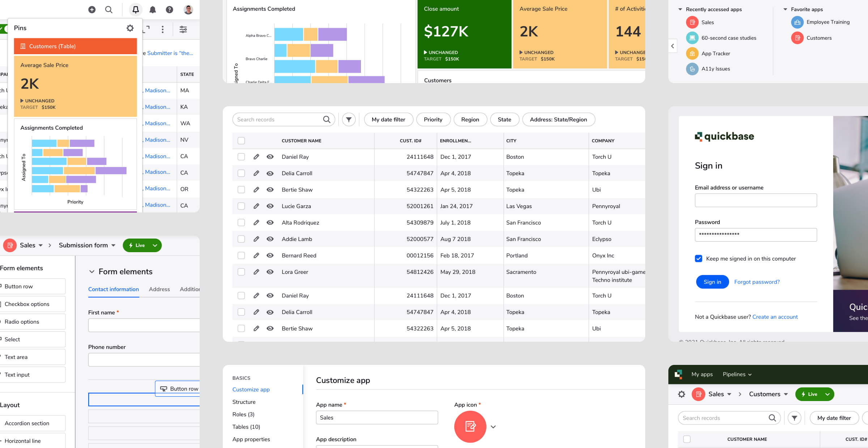This screenshot has height=448, width=868.
Task: Open the app icon picker chevron
Action: click(x=493, y=427)
